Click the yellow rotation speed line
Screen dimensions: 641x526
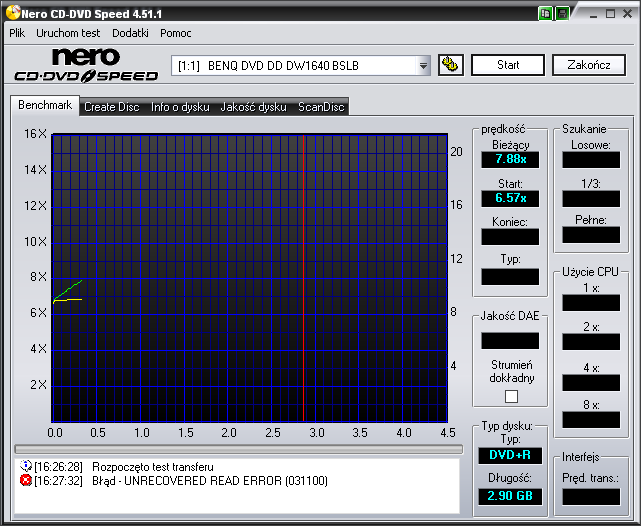[68, 300]
